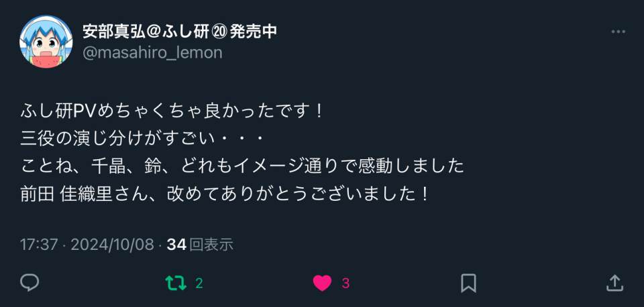The height and width of the screenshot is (307, 644).
Task: Click the 17:37 timestamp
Action: click(39, 245)
